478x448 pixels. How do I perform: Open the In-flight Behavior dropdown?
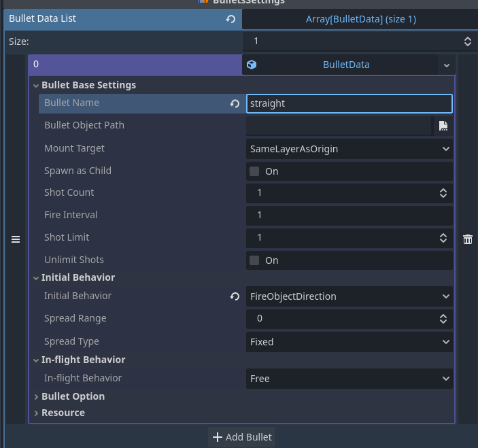349,379
